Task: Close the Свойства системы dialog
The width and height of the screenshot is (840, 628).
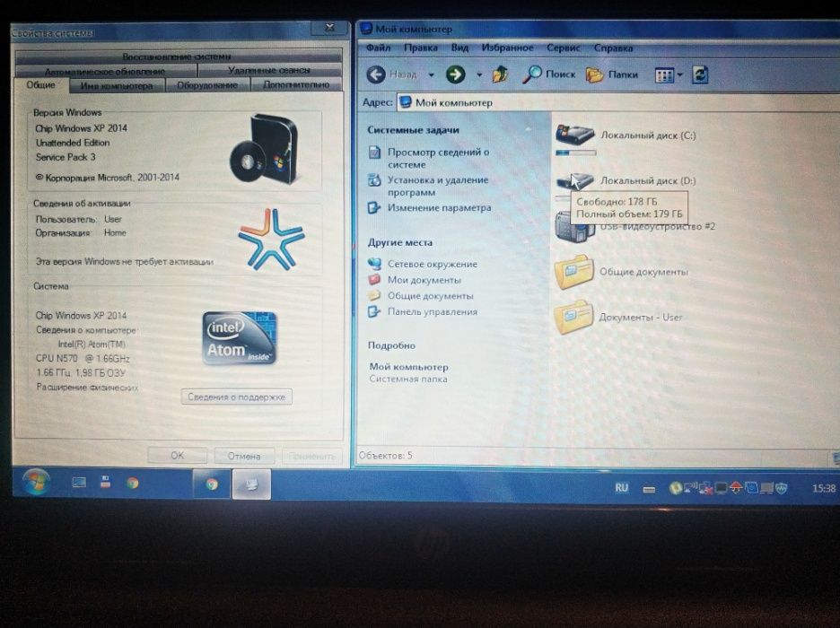Action: 330,27
